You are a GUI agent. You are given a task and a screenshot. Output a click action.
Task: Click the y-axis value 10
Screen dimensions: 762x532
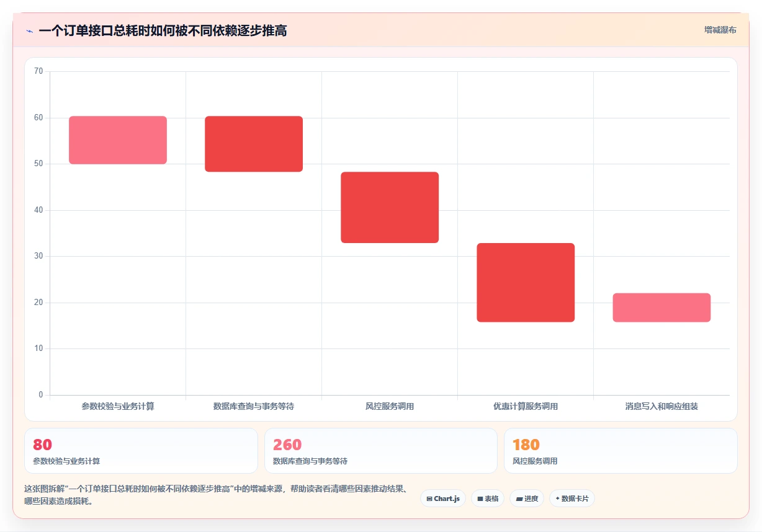coord(38,348)
